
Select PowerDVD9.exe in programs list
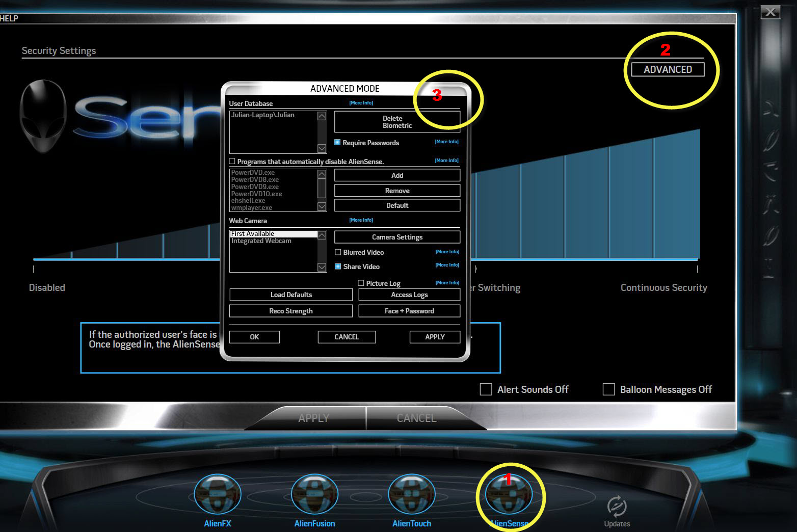255,187
